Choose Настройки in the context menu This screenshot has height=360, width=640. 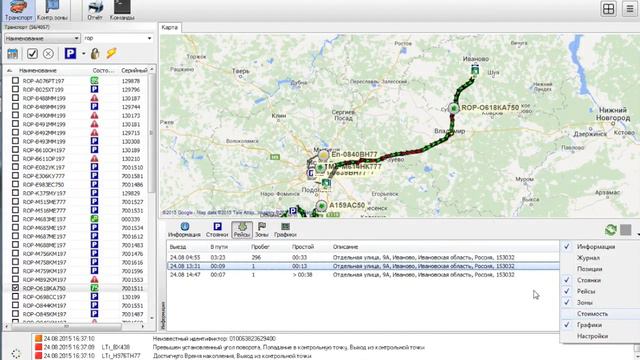pyautogui.click(x=592, y=336)
